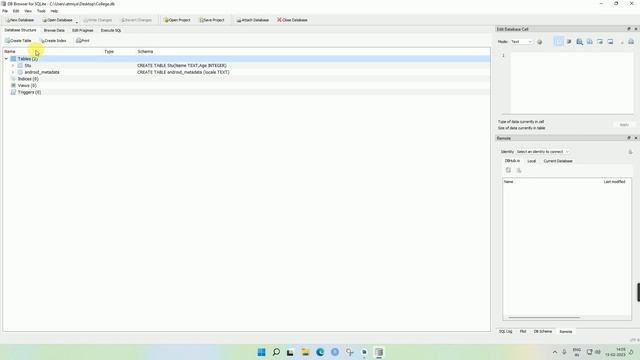The image size is (640, 360).
Task: Click the Last modified column header
Action: click(x=614, y=182)
